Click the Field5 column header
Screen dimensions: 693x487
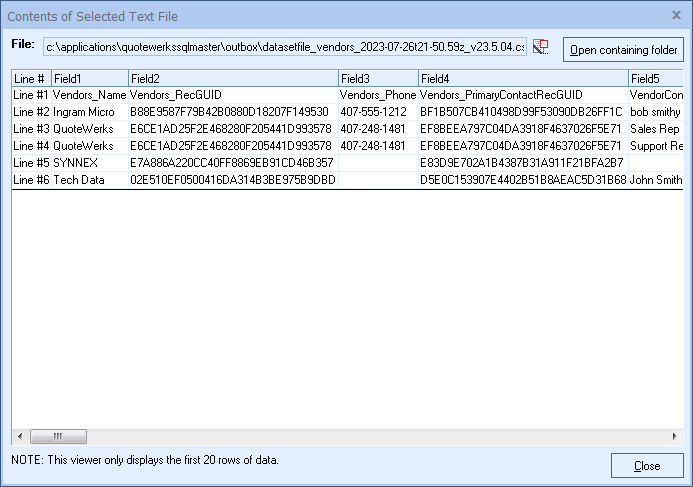tap(655, 78)
